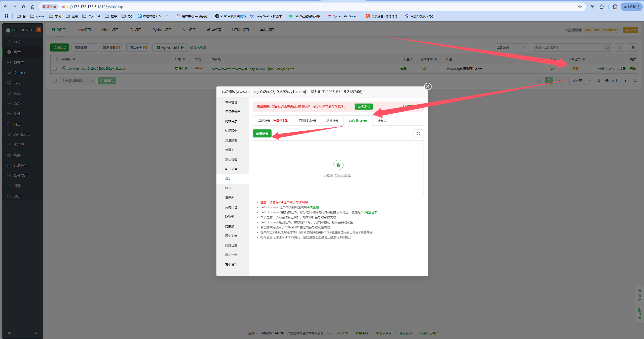
Task: Click Docker icon in sidebar
Action: (9, 73)
